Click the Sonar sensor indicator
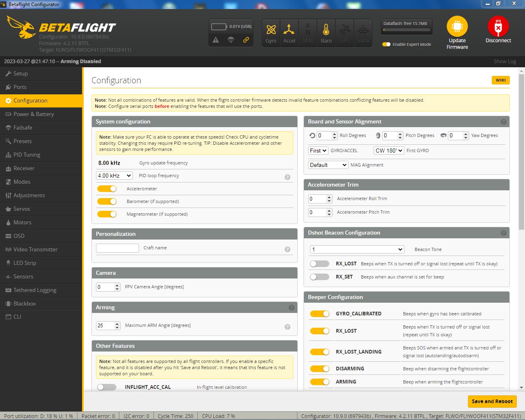This screenshot has width=525, height=420. [363, 32]
